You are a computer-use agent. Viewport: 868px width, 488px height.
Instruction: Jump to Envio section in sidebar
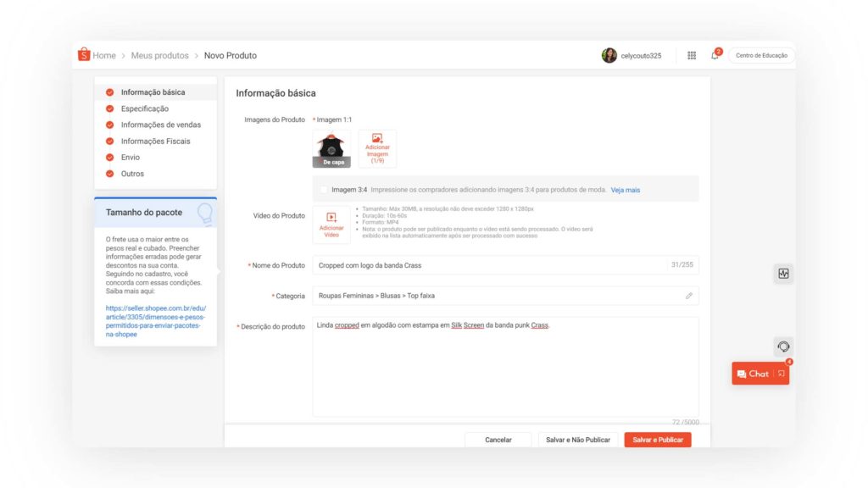pos(130,158)
